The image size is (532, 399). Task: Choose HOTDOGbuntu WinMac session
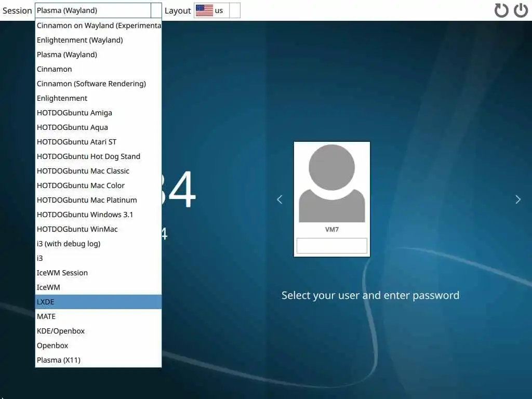click(98, 229)
